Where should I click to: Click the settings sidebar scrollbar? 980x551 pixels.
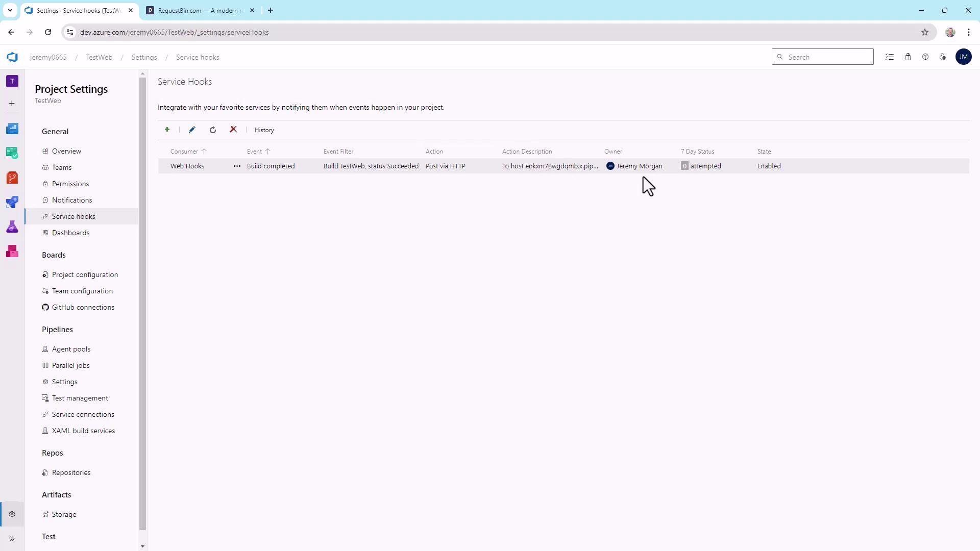pyautogui.click(x=142, y=306)
